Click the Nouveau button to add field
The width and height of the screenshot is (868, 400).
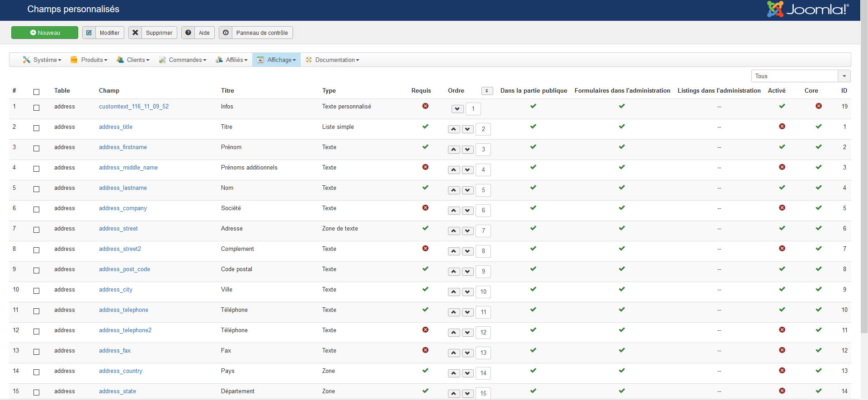[x=45, y=33]
